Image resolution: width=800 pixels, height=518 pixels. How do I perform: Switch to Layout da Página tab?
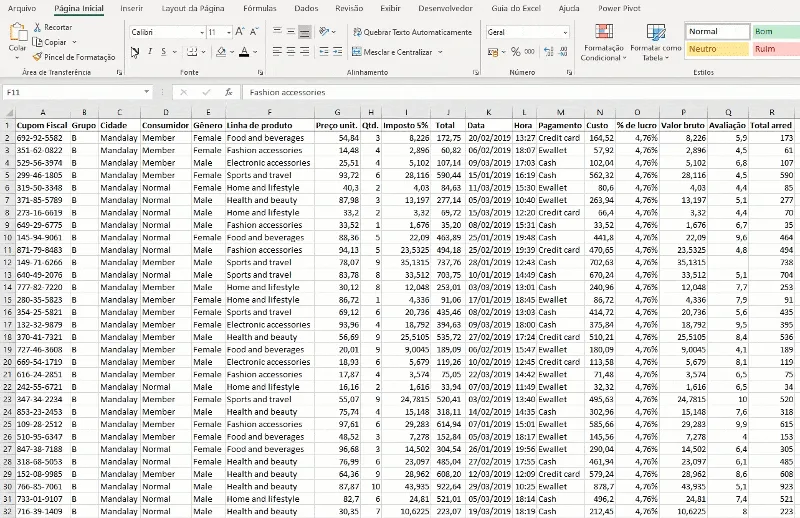tap(193, 8)
